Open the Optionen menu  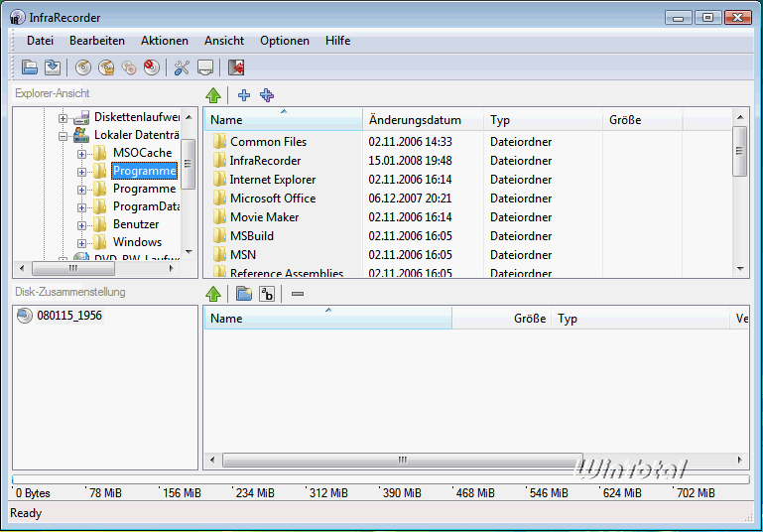[285, 41]
